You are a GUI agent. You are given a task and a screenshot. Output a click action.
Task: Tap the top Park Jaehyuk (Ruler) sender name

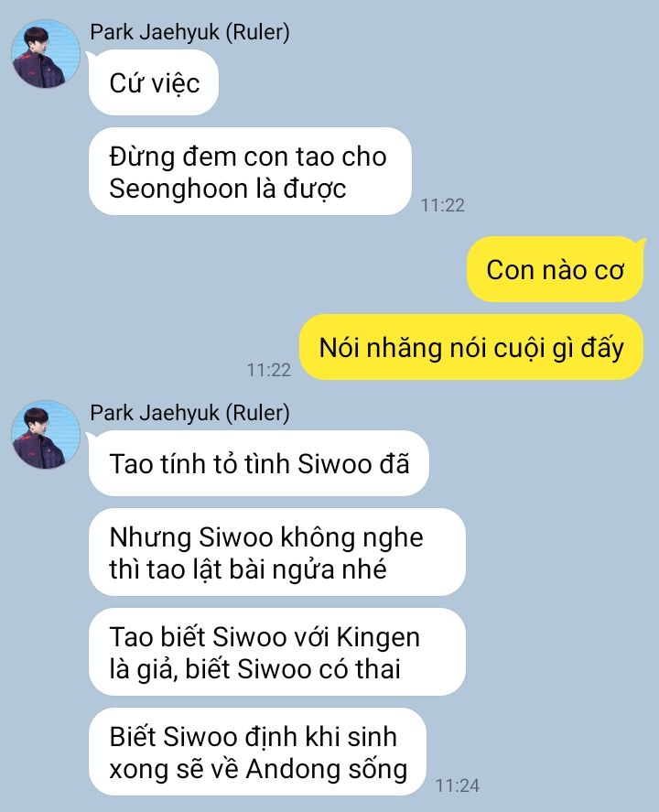click(189, 32)
